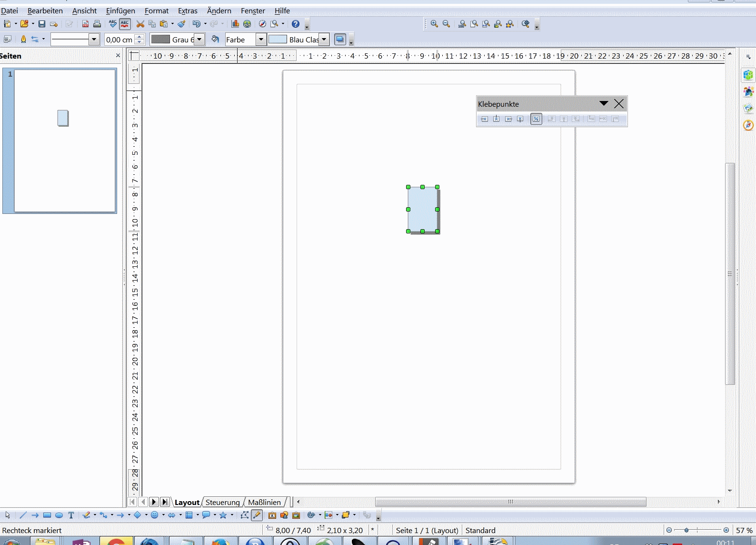This screenshot has height=545, width=756.
Task: Click the zoom slider handle in status bar
Action: coord(686,530)
